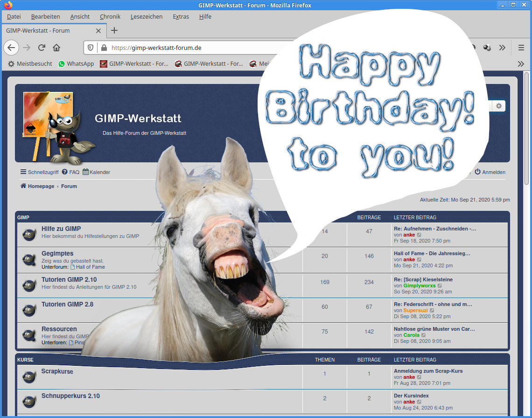View latest post icon next to Gimplyworxs
The image size is (532, 418).
pos(440,286)
